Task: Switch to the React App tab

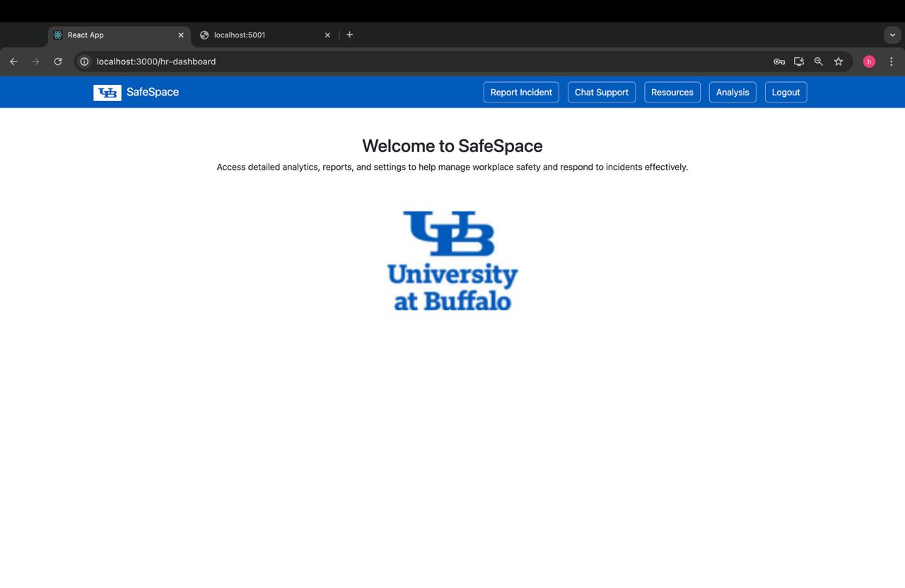Action: (119, 35)
